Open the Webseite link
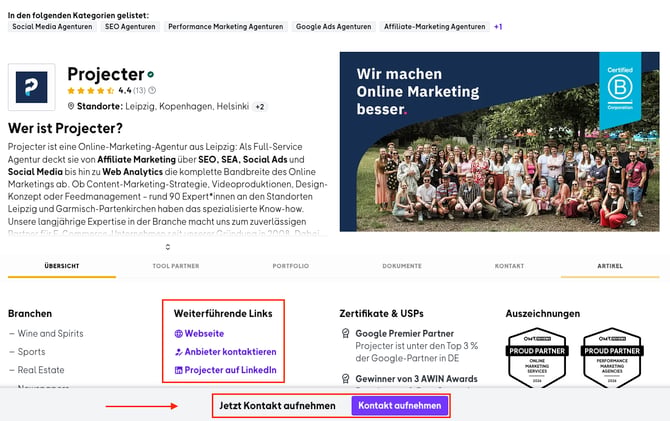The height and width of the screenshot is (421, 670). click(204, 333)
